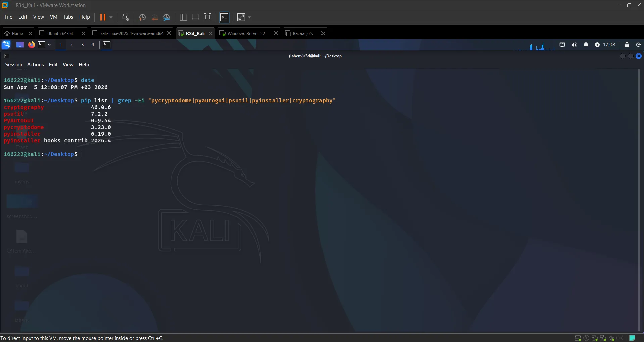Switch to workspace 4
Viewport: 644px width, 342px height.
click(x=93, y=45)
